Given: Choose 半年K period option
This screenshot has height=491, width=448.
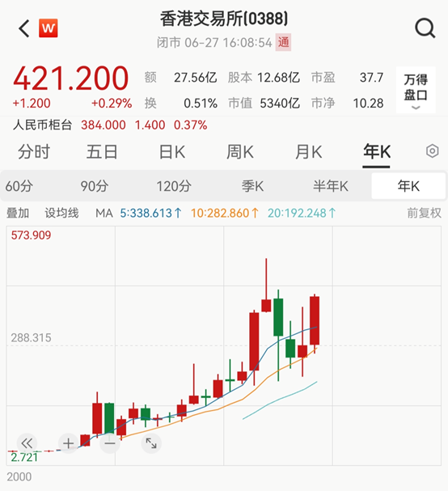Looking at the screenshot, I should click(x=331, y=186).
